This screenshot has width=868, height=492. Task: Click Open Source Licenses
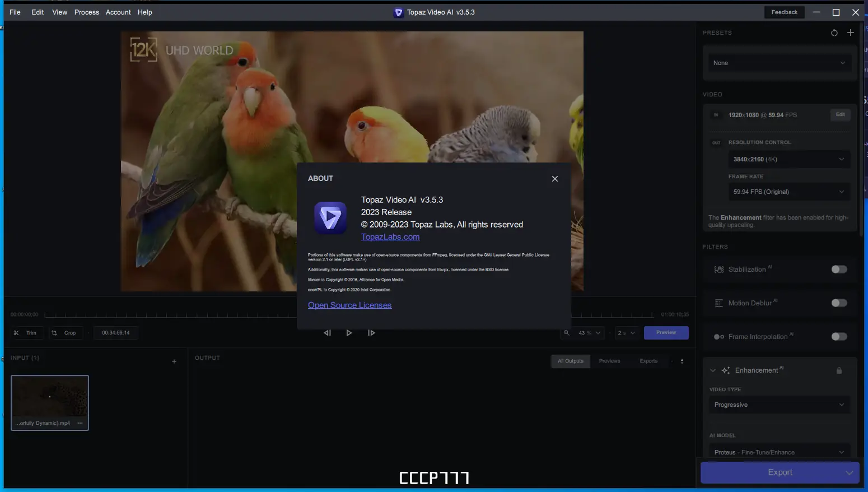349,305
